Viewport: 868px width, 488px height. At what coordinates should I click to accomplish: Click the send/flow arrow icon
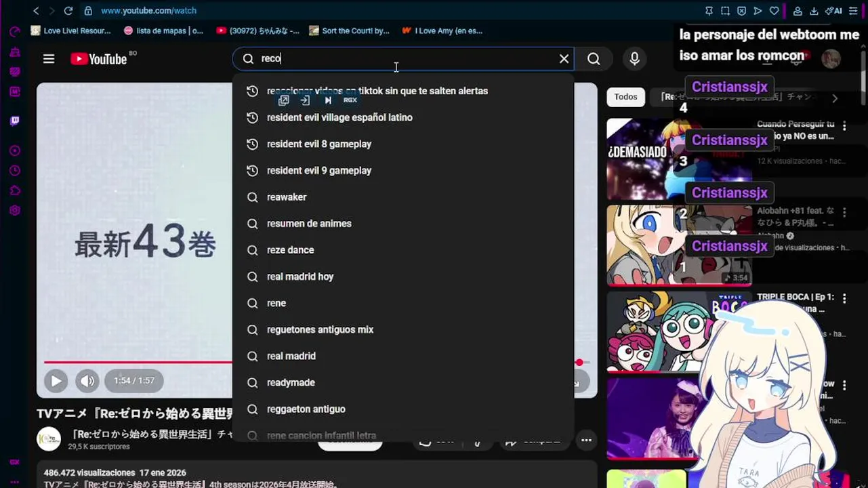pos(758,11)
